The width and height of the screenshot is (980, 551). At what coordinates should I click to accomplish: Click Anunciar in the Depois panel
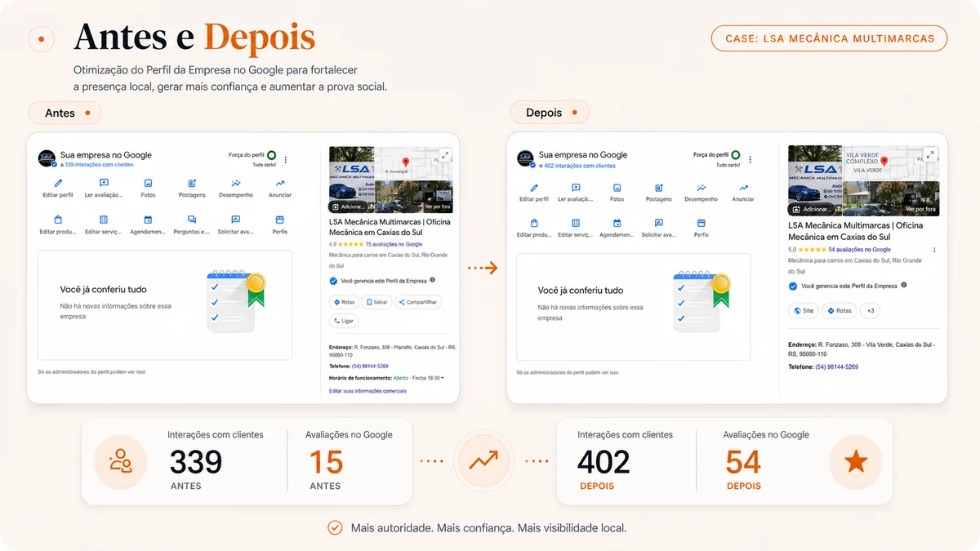tap(743, 193)
